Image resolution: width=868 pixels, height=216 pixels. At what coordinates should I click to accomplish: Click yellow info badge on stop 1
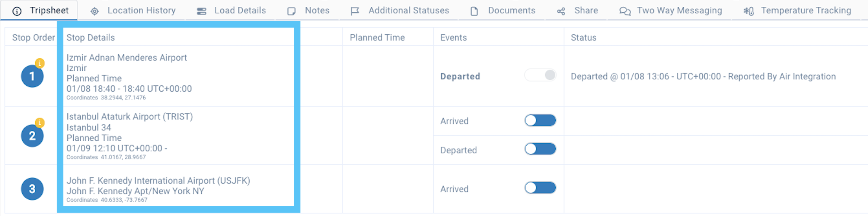tap(40, 63)
